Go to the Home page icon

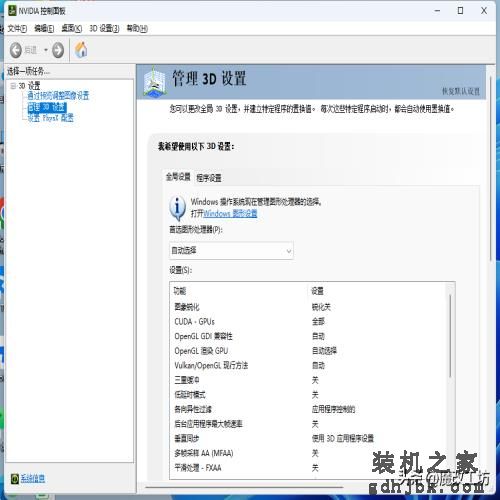click(x=81, y=50)
